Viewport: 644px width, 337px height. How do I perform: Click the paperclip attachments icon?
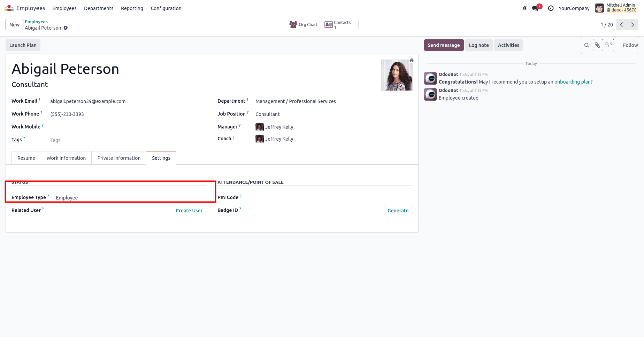click(x=597, y=45)
